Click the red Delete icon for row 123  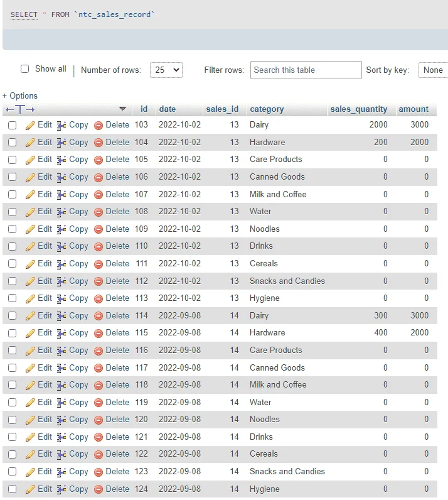99,472
